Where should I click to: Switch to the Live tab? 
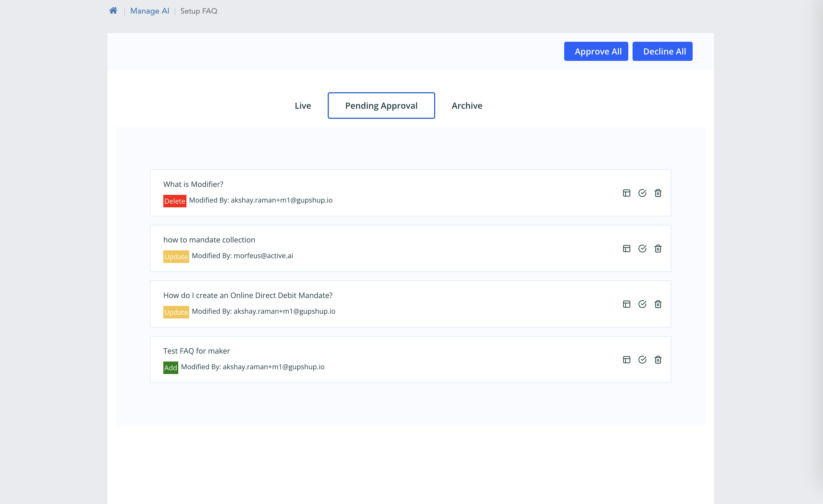coord(303,106)
